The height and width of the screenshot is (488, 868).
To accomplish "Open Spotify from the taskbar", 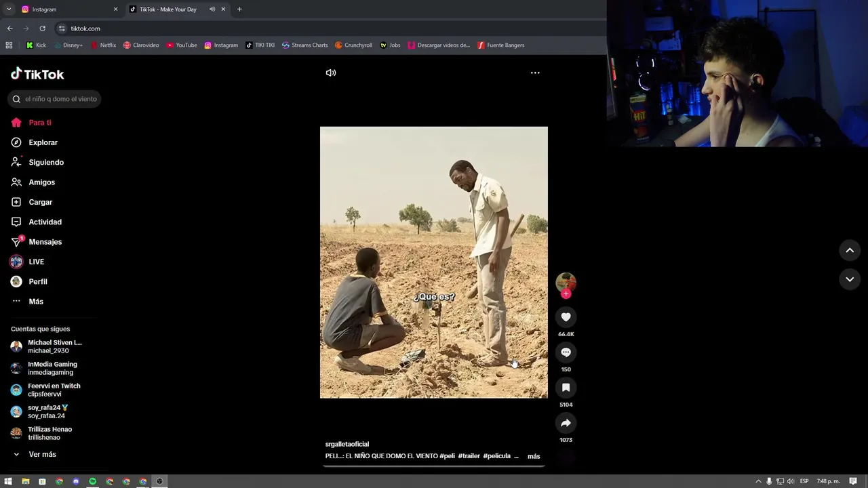I will (93, 481).
